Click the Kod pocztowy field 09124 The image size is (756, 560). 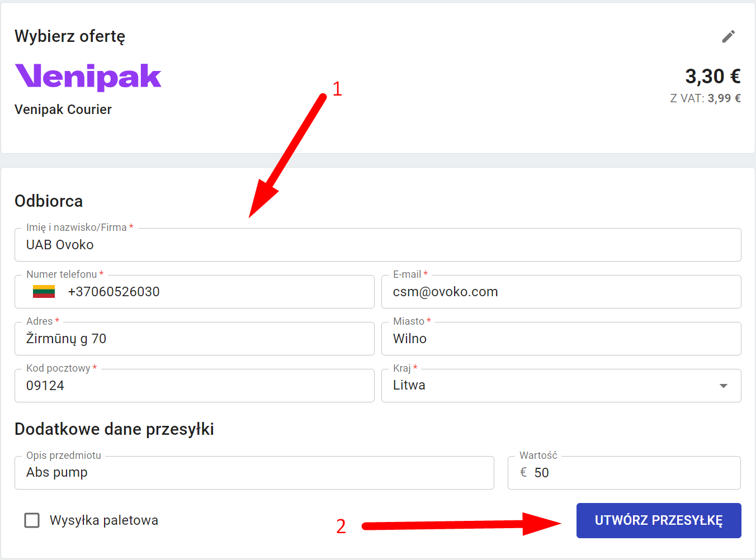coord(195,386)
